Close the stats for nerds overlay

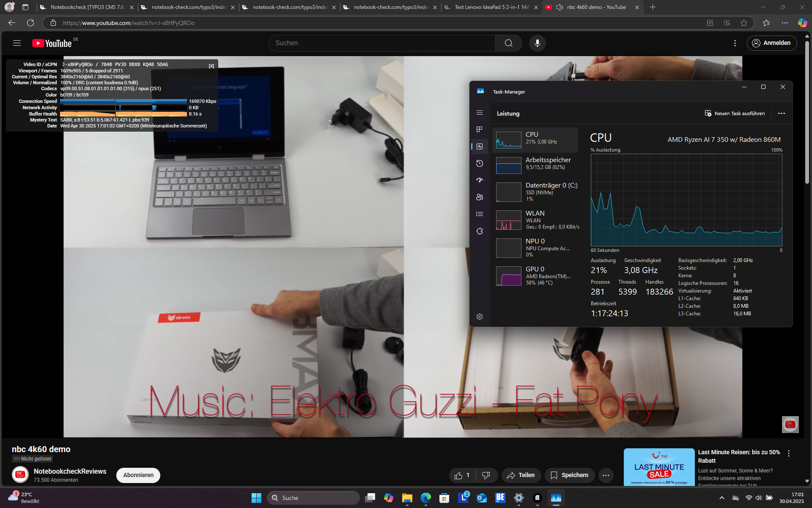tap(211, 66)
